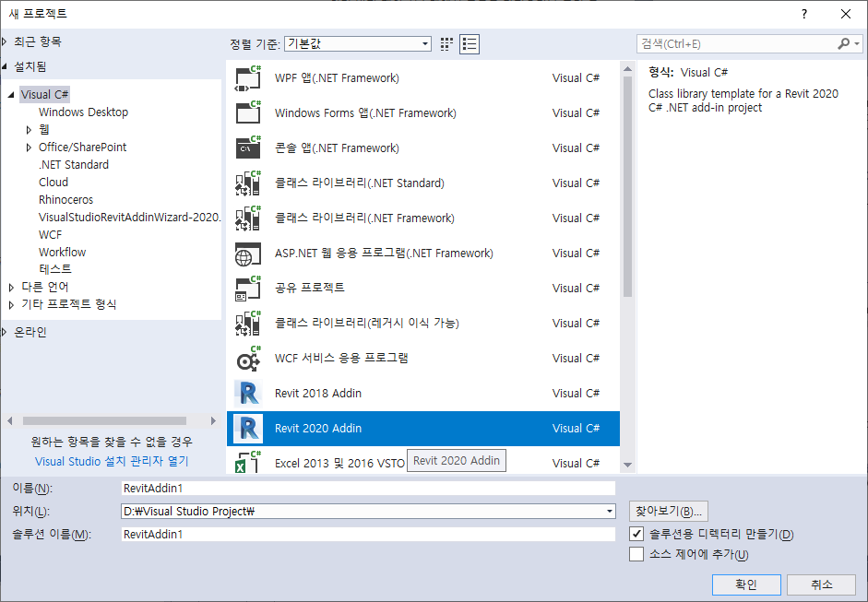Enable the 소스 제어에 추가 checkbox
The image size is (868, 602).
coord(635,554)
